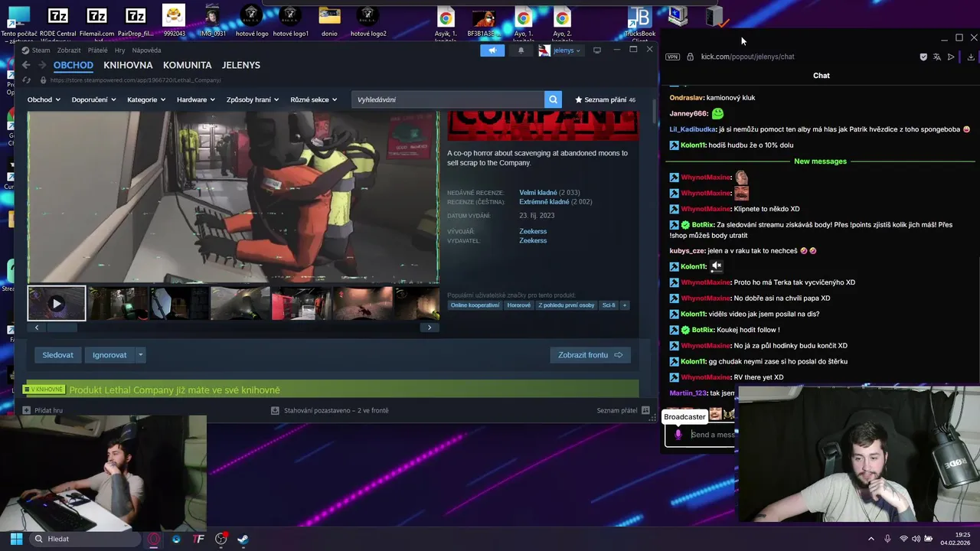
Task: Open the Hry menu
Action: coord(119,51)
